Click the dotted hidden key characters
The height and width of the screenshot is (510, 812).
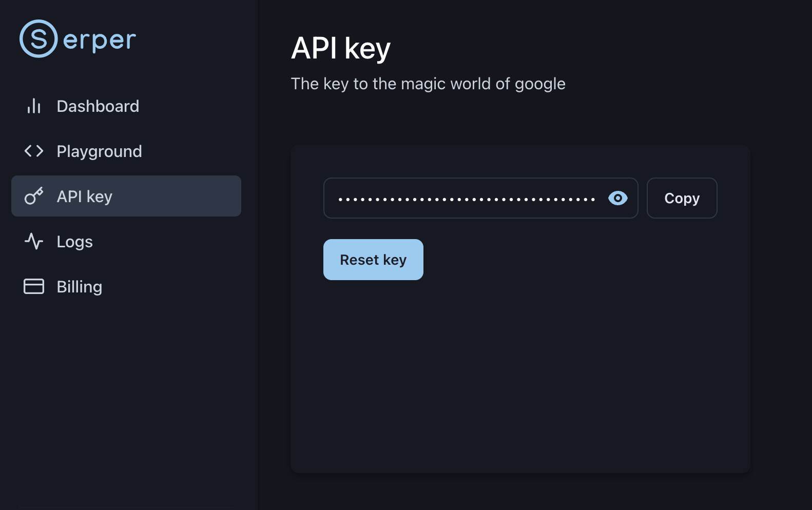click(x=466, y=199)
